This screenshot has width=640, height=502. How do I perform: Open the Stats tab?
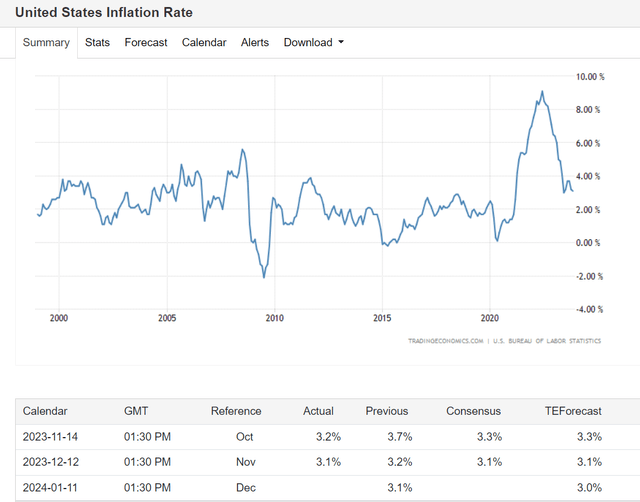point(97,42)
